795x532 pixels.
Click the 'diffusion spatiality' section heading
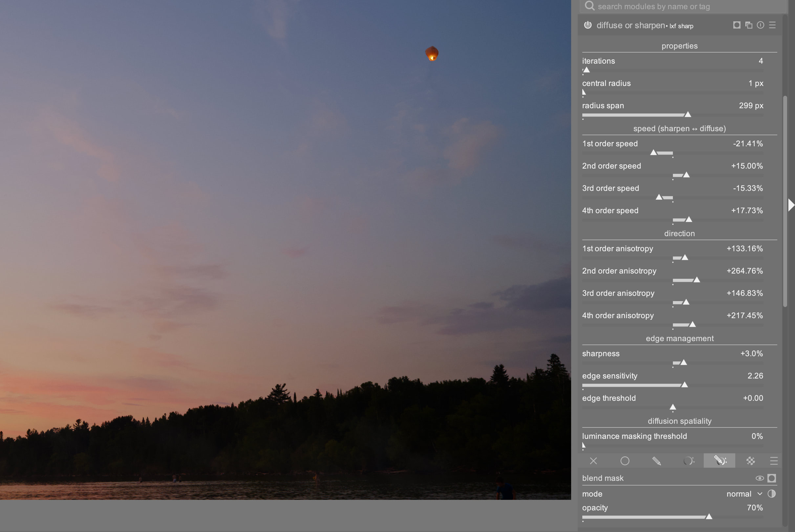coord(679,421)
